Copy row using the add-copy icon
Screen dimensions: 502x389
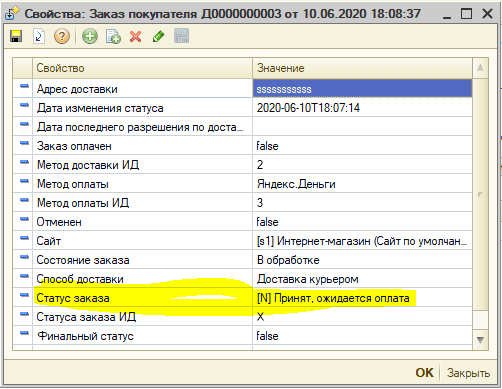[113, 36]
